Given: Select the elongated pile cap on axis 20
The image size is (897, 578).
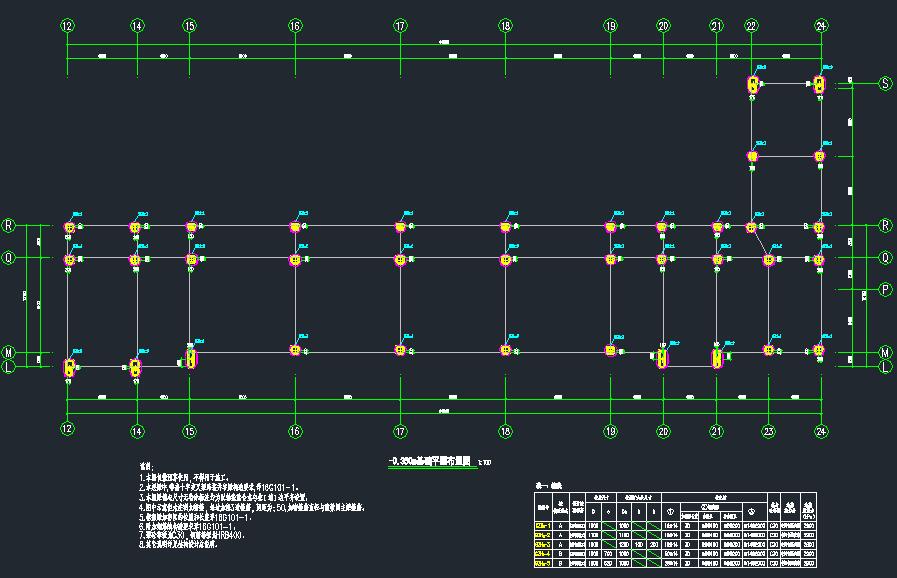Looking at the screenshot, I should click(x=661, y=357).
